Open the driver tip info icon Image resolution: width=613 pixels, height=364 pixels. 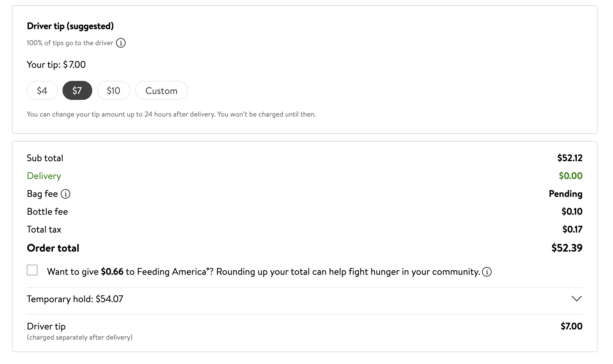pos(121,43)
